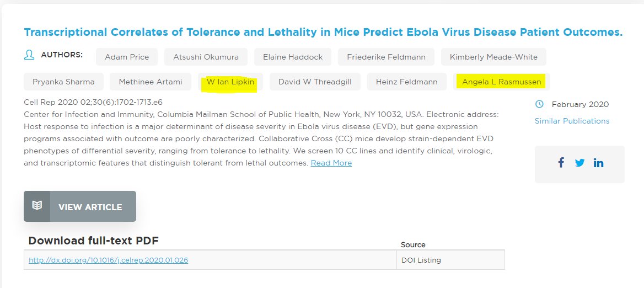Viewport: 644px width, 288px height.
Task: Click the Twitter share icon
Action: tap(579, 163)
